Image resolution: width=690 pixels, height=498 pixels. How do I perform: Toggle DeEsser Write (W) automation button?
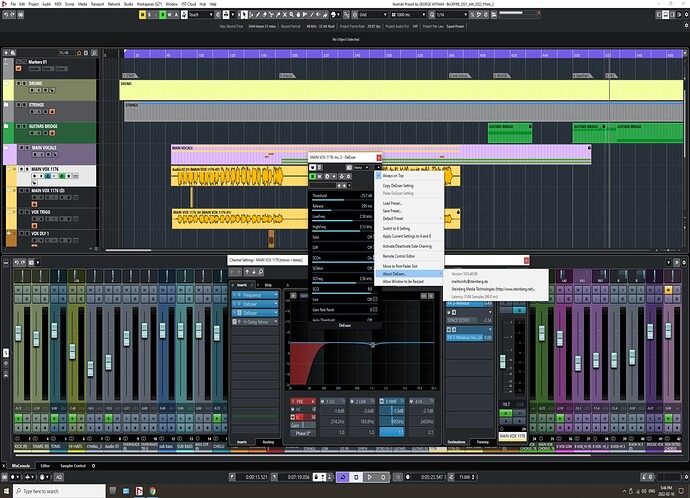pos(319,176)
